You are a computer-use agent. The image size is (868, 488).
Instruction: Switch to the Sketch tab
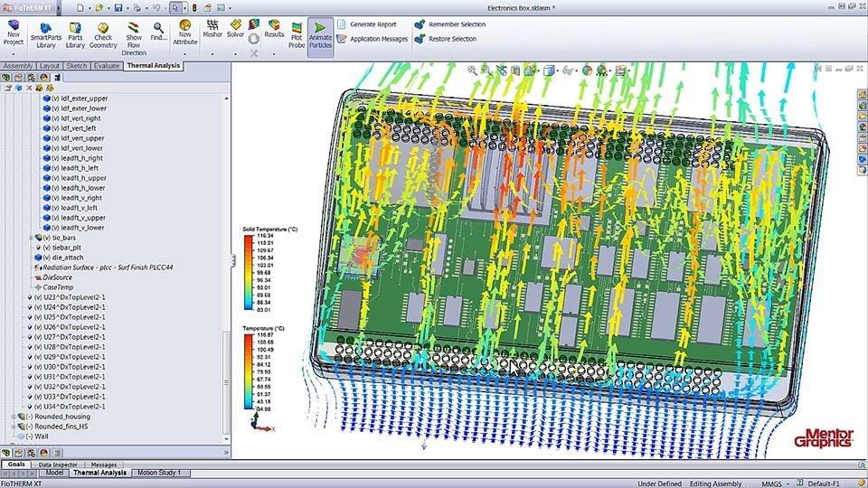point(77,66)
